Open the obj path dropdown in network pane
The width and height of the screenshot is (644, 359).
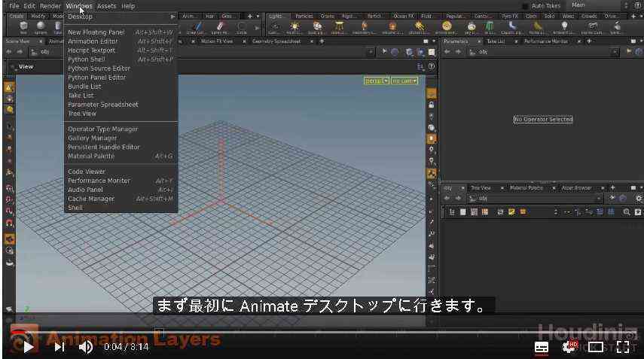tap(599, 199)
